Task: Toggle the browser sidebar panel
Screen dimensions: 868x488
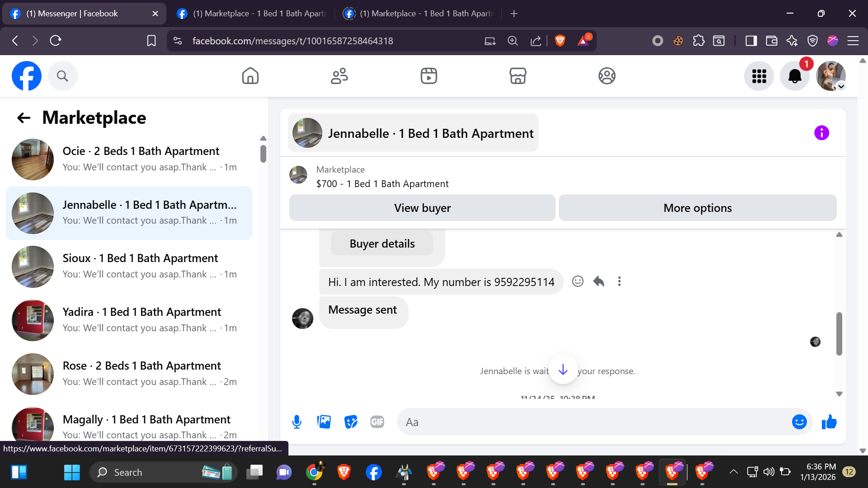Action: tap(751, 41)
